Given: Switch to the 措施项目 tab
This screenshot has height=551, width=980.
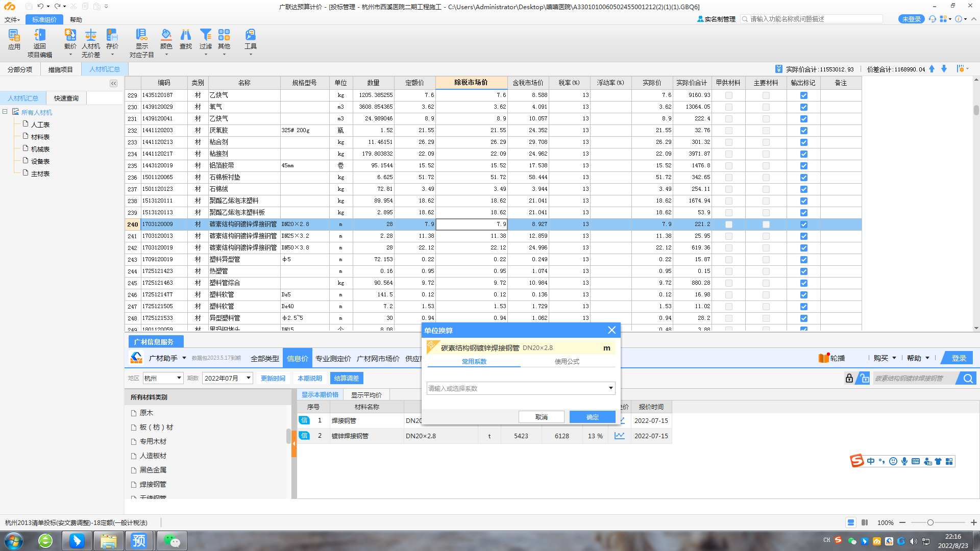Looking at the screenshot, I should (60, 69).
